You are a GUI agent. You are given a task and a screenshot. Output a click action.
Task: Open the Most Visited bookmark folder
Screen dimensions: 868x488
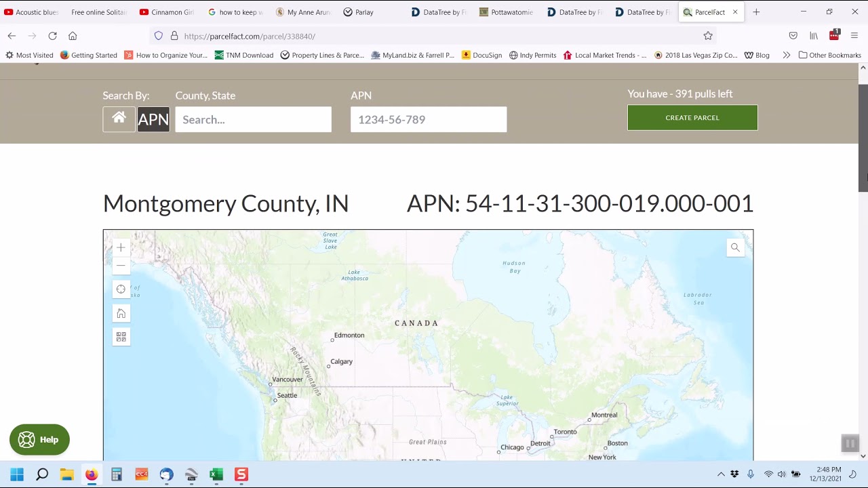pos(29,56)
